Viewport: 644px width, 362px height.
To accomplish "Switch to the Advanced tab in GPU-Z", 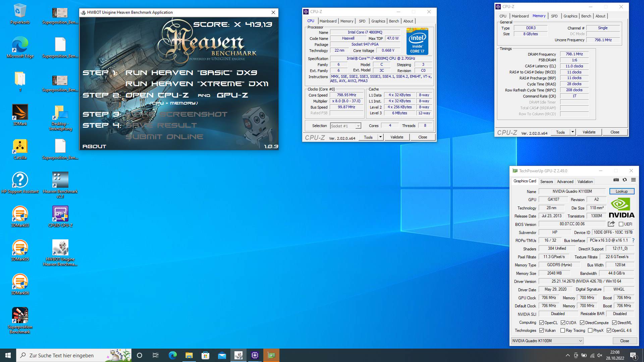I will 565,182.
